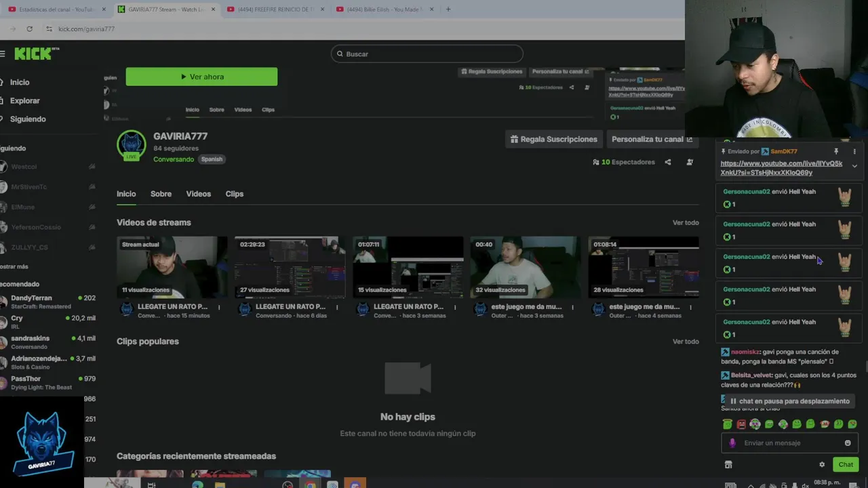
Task: Click the address bar URL kick.com/gaviria777
Action: [x=86, y=28]
